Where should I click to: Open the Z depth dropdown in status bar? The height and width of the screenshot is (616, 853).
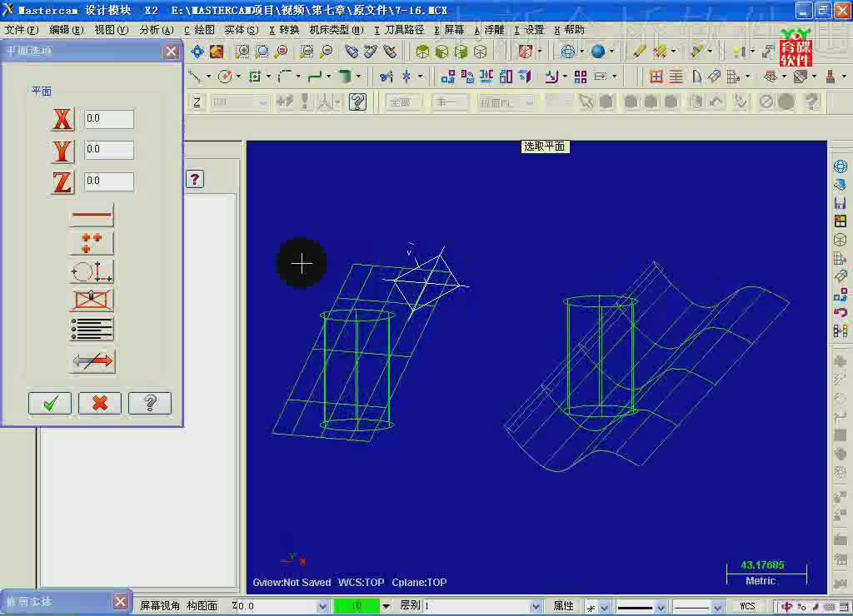click(322, 606)
